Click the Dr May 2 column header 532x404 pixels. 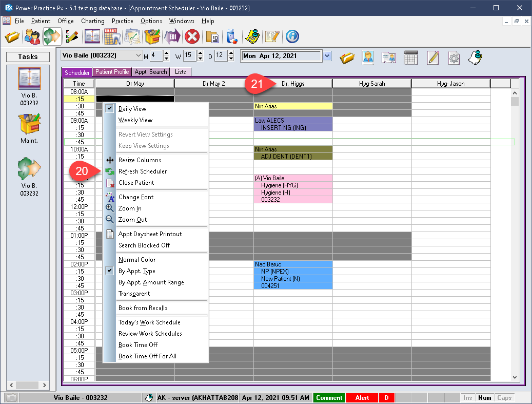pyautogui.click(x=214, y=84)
